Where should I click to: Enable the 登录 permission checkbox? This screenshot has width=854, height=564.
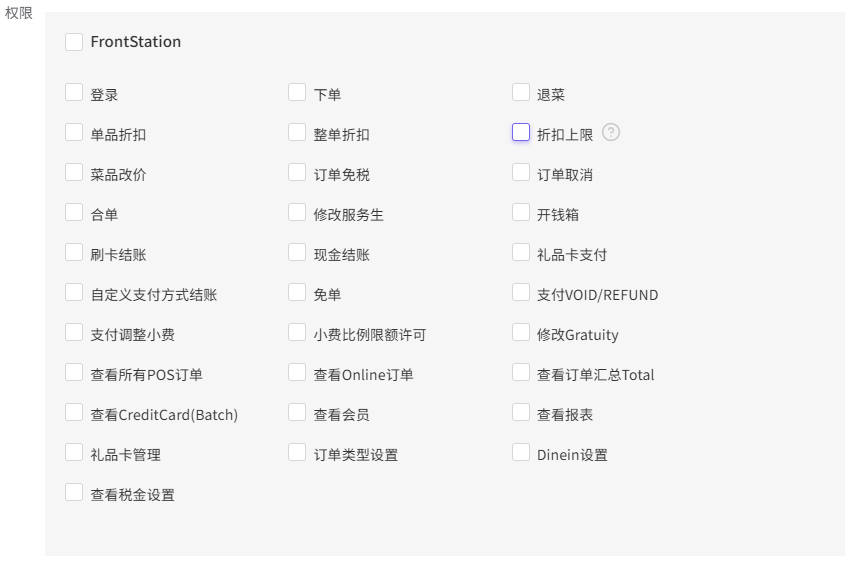pos(74,93)
